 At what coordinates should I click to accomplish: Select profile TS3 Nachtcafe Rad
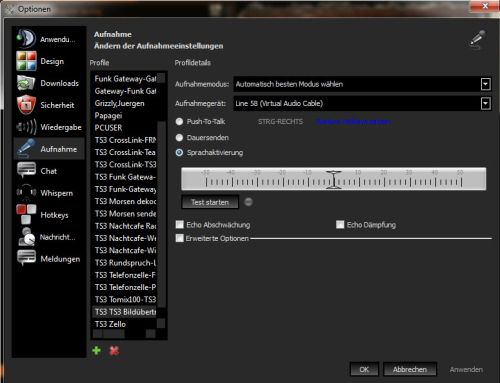pyautogui.click(x=125, y=226)
